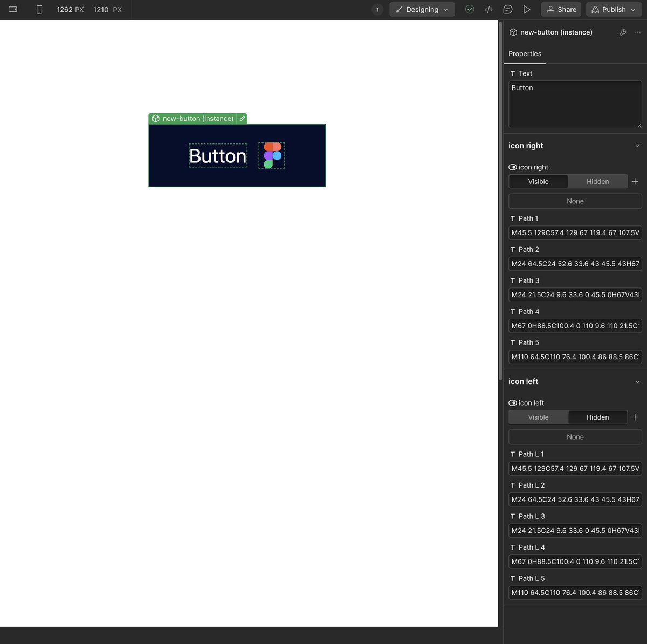Click the Path L 2 input field
This screenshot has height=644, width=647.
pos(575,499)
